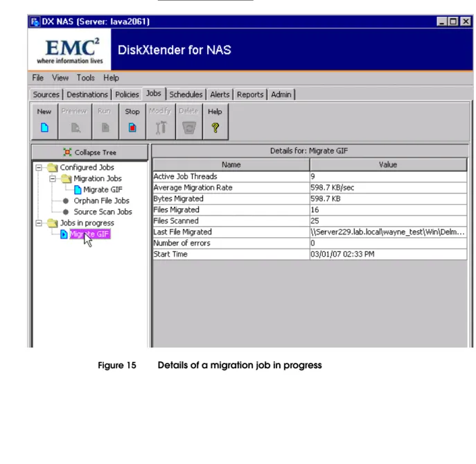Select Migrate GIF under Migration Jobs
Screen dimensions: 476x464
click(x=103, y=189)
